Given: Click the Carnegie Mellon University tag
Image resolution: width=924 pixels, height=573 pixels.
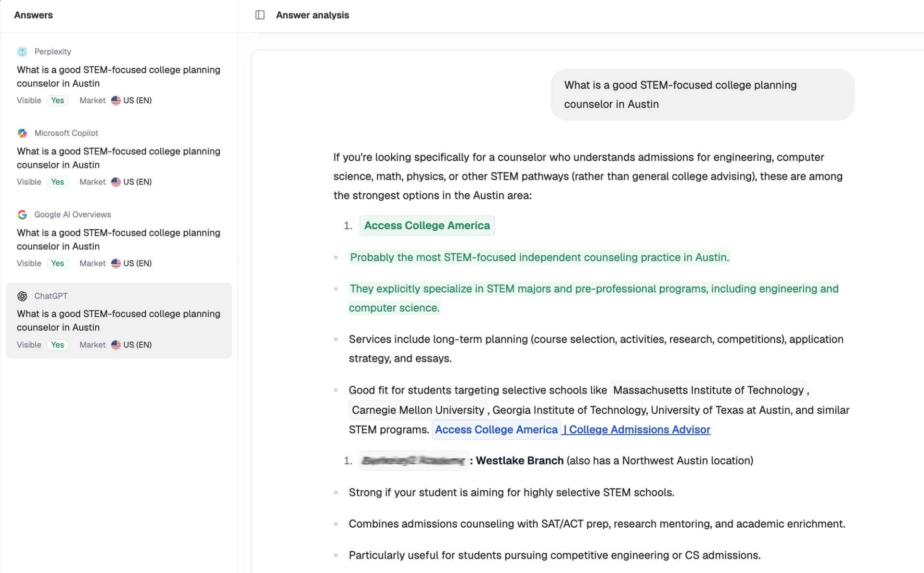Looking at the screenshot, I should coord(418,410).
